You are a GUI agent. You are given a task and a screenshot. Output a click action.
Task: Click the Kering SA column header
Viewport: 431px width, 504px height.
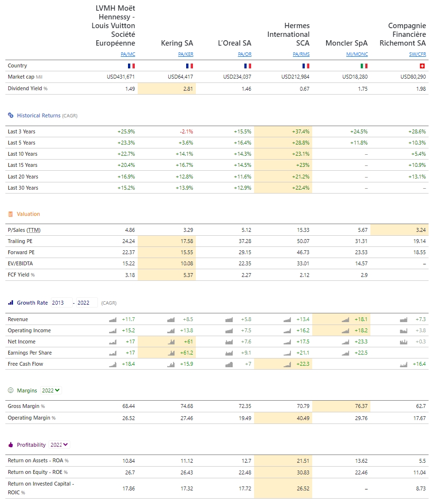(x=177, y=43)
